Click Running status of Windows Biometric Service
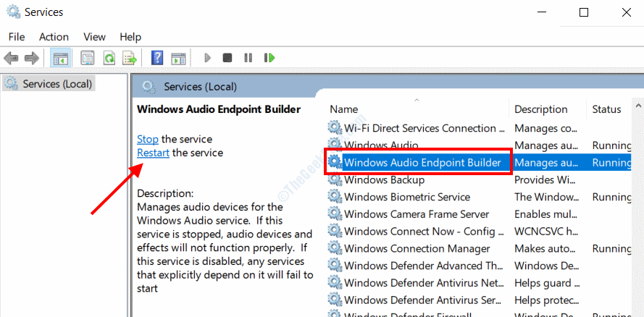 612,197
